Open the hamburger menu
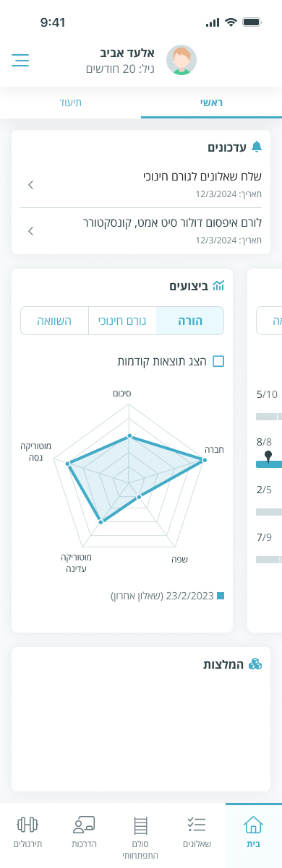 tap(20, 61)
